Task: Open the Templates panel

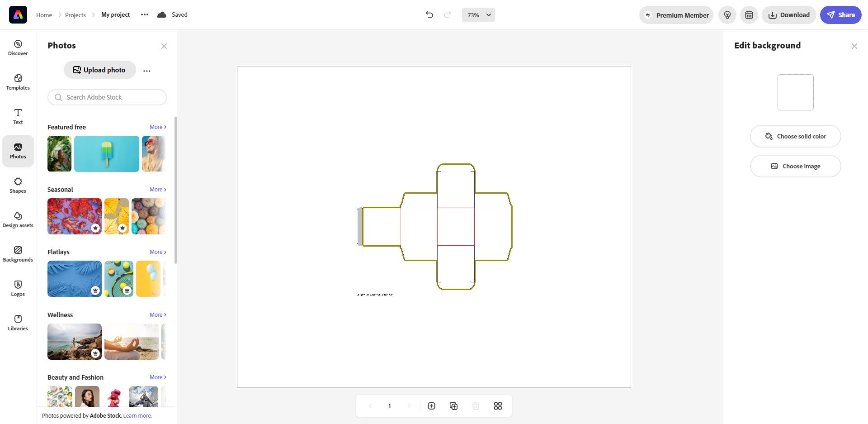Action: [x=18, y=82]
